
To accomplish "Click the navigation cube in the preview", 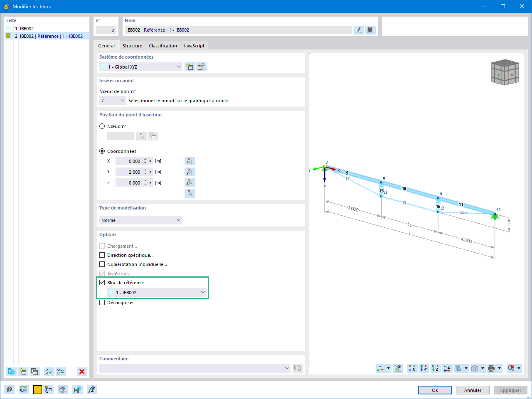I will tap(505, 72).
